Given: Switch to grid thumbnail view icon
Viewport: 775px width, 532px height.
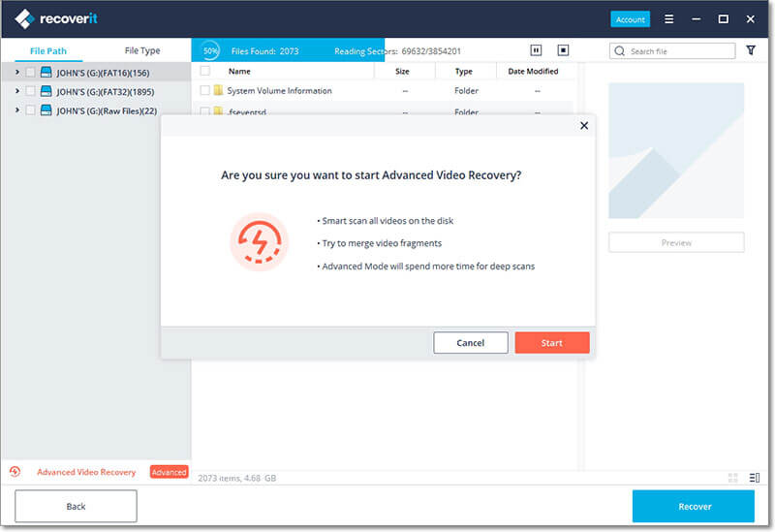Looking at the screenshot, I should (x=733, y=478).
